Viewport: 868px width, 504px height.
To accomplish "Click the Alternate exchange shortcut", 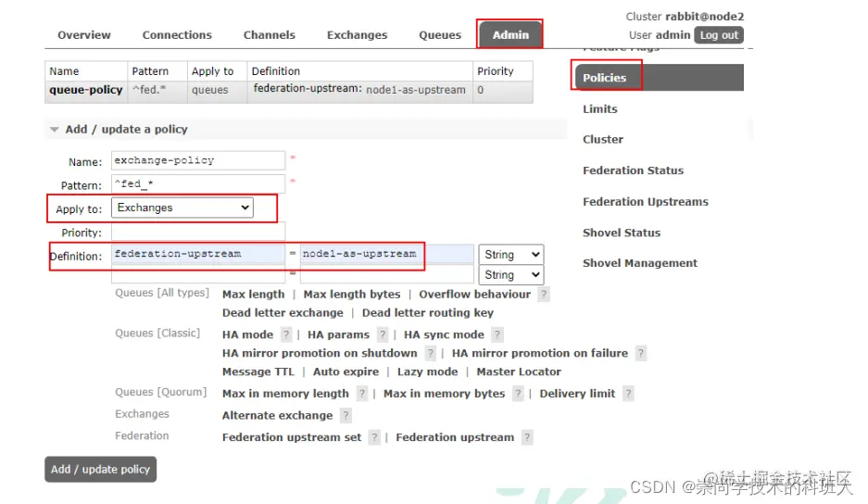I will pos(277,415).
